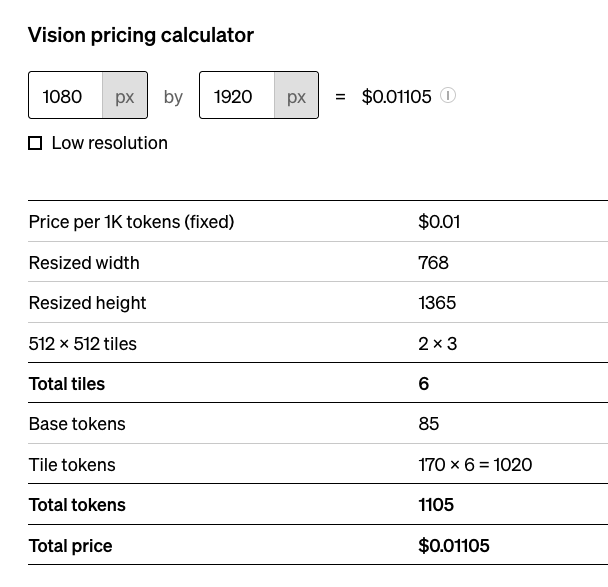Select the Base tokens value 85
Screen dimensions: 608x587
click(429, 424)
